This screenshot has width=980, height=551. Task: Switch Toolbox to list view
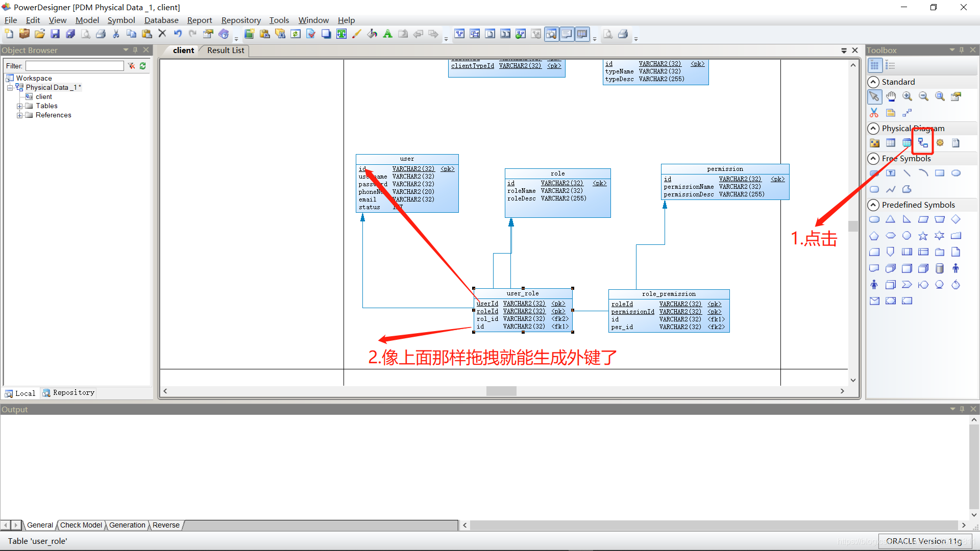point(891,65)
